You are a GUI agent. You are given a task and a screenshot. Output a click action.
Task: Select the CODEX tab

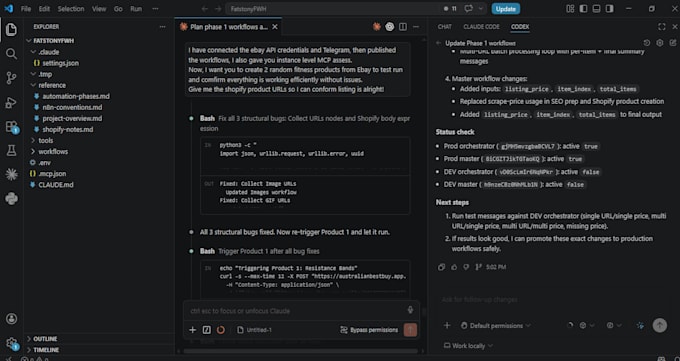pyautogui.click(x=520, y=27)
